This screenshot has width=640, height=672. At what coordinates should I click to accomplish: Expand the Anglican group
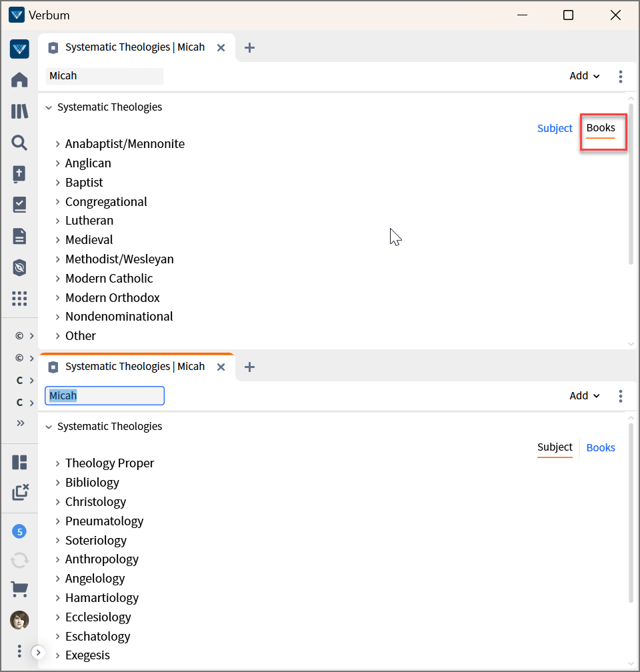57,163
